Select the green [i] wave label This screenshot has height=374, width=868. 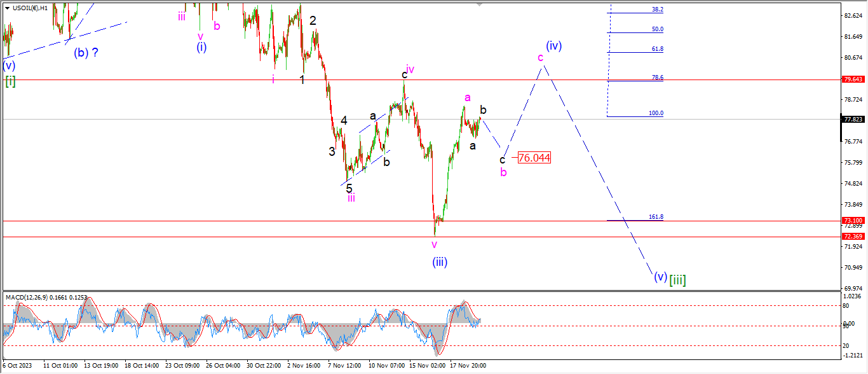(10, 80)
